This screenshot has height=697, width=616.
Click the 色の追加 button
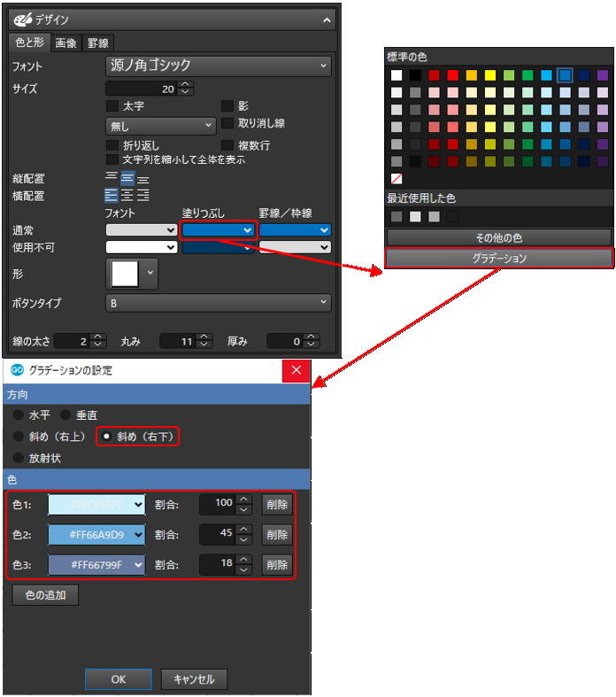coord(45,595)
